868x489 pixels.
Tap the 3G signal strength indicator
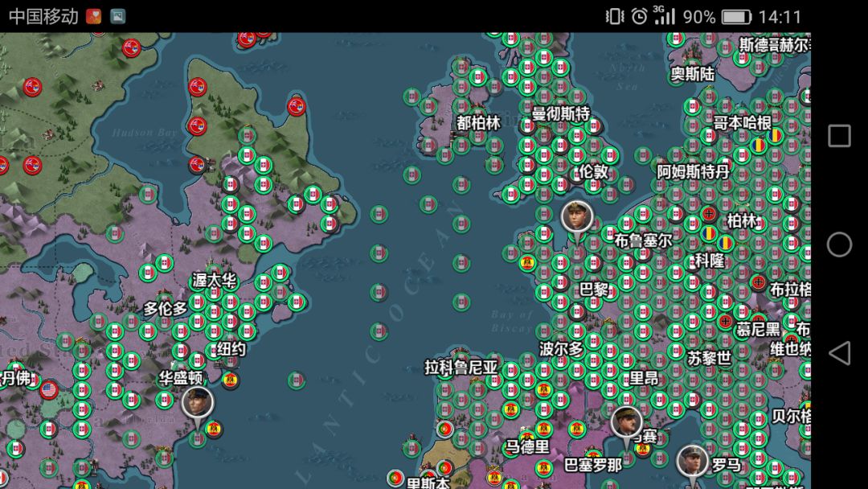(665, 15)
